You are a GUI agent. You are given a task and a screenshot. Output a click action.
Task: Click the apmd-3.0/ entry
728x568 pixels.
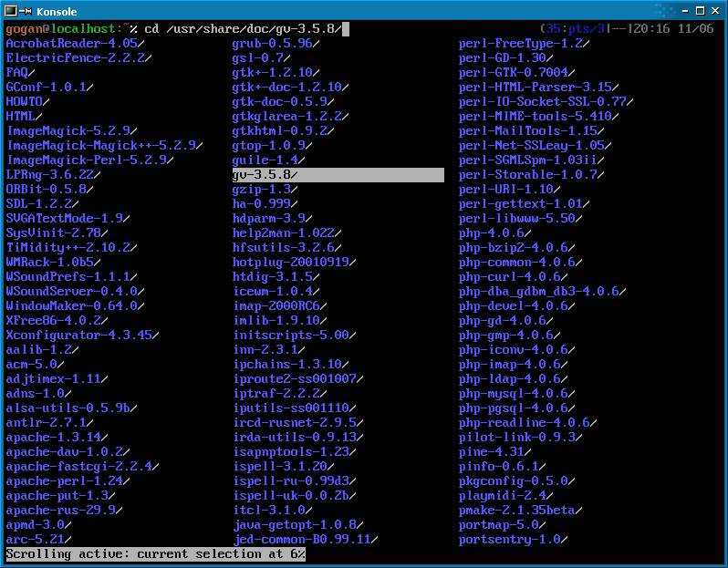tap(38, 525)
